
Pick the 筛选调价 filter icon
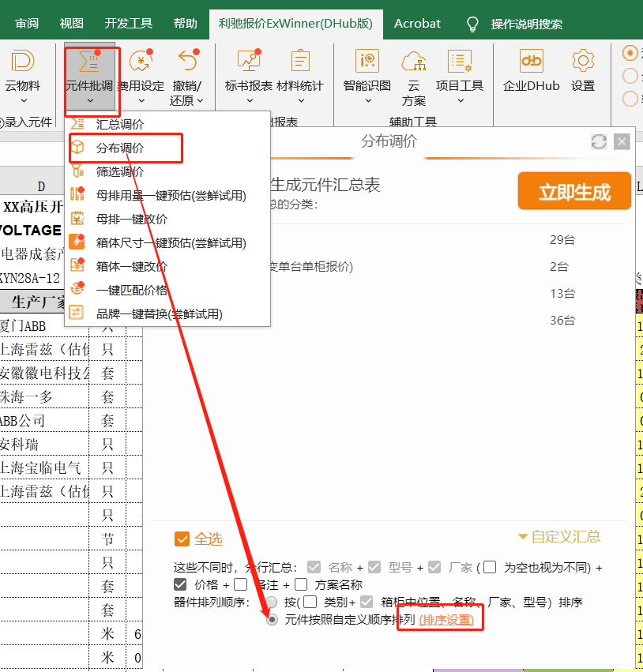(77, 171)
